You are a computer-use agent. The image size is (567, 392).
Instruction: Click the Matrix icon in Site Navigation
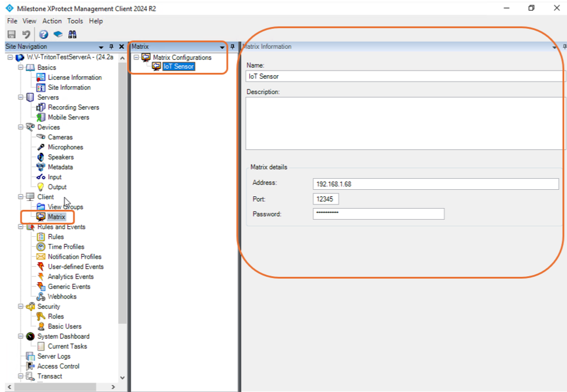point(41,217)
